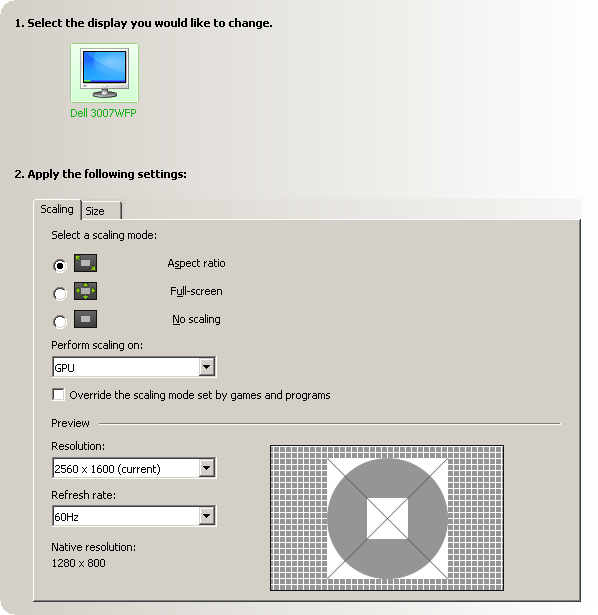
Task: Click the Full-screen label text
Action: tap(196, 291)
